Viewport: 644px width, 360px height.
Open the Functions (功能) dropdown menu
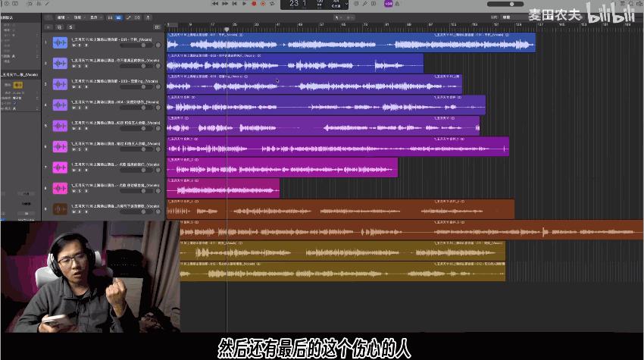[x=79, y=17]
